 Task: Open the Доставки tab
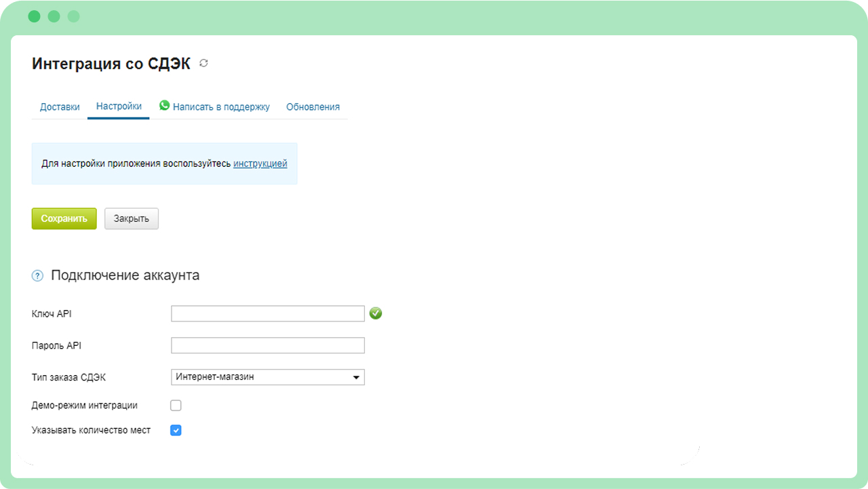60,107
